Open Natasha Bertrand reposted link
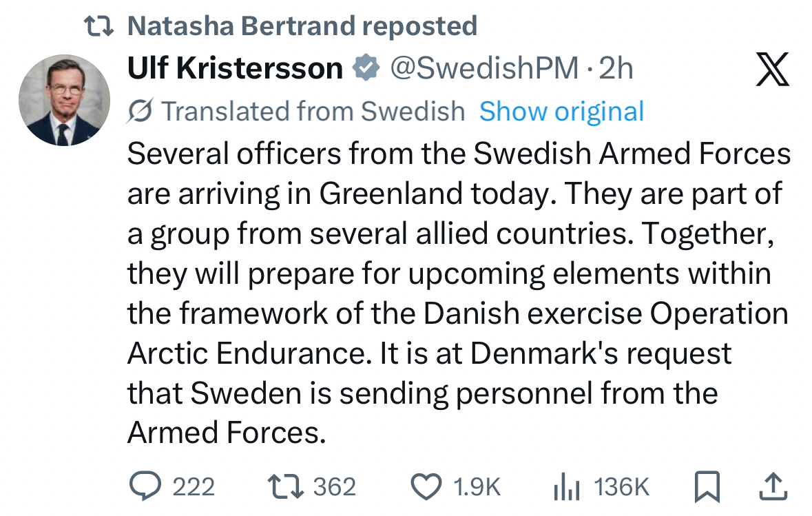The height and width of the screenshot is (516, 812). (302, 26)
